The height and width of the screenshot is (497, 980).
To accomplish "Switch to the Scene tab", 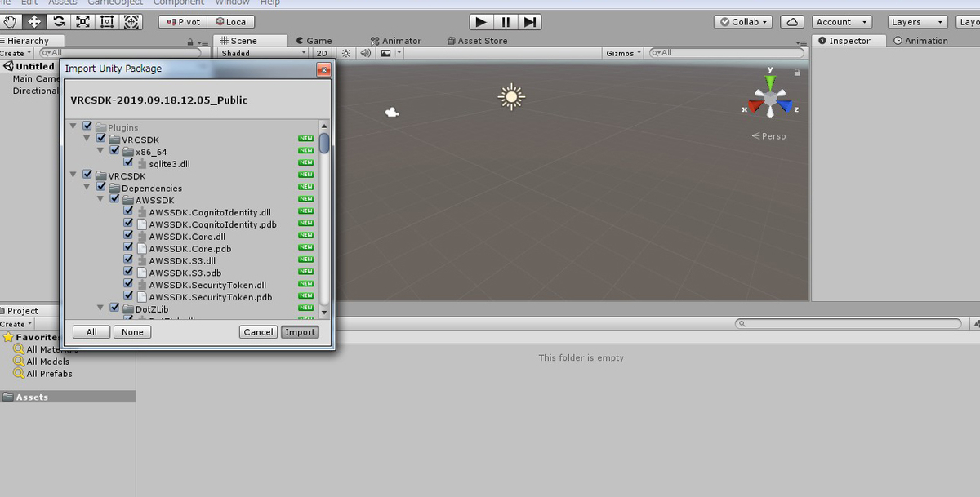I will click(250, 41).
